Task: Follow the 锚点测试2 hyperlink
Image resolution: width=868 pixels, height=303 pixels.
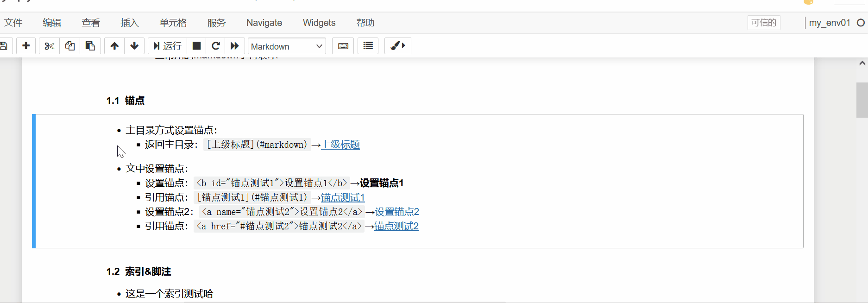Action: 396,226
